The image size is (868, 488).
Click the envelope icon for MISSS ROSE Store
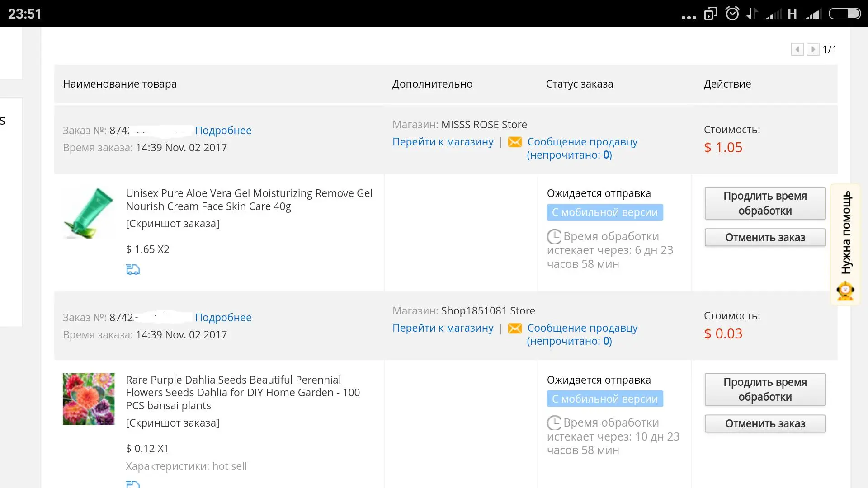click(x=515, y=142)
